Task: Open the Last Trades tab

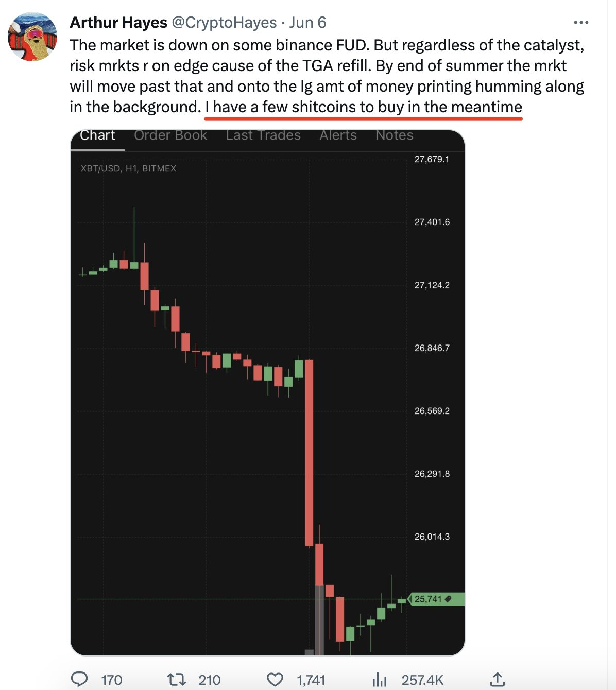Action: point(263,135)
